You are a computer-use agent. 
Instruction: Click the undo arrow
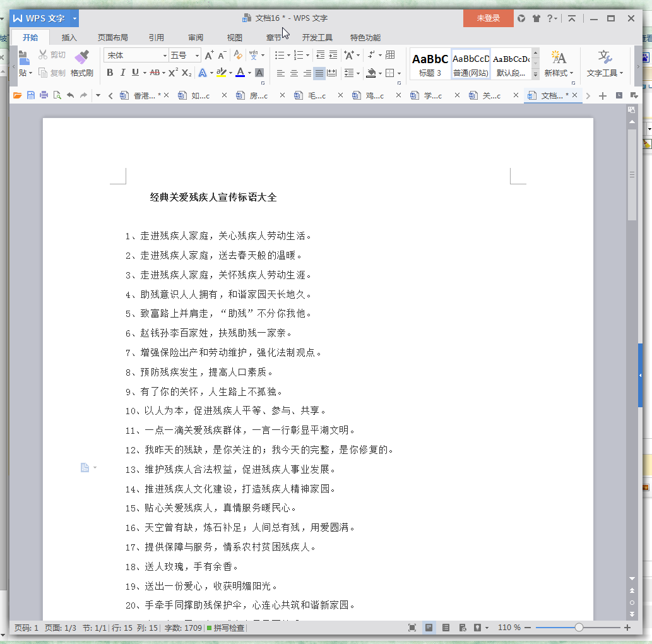pos(70,95)
